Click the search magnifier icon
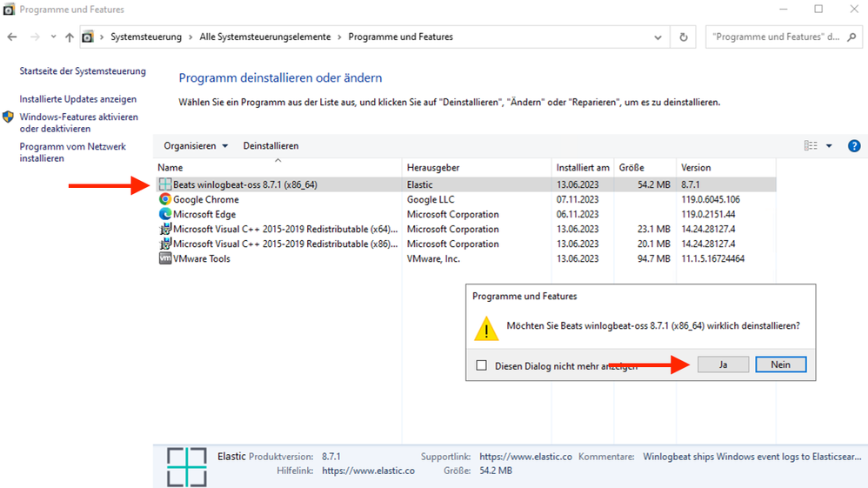 point(852,37)
